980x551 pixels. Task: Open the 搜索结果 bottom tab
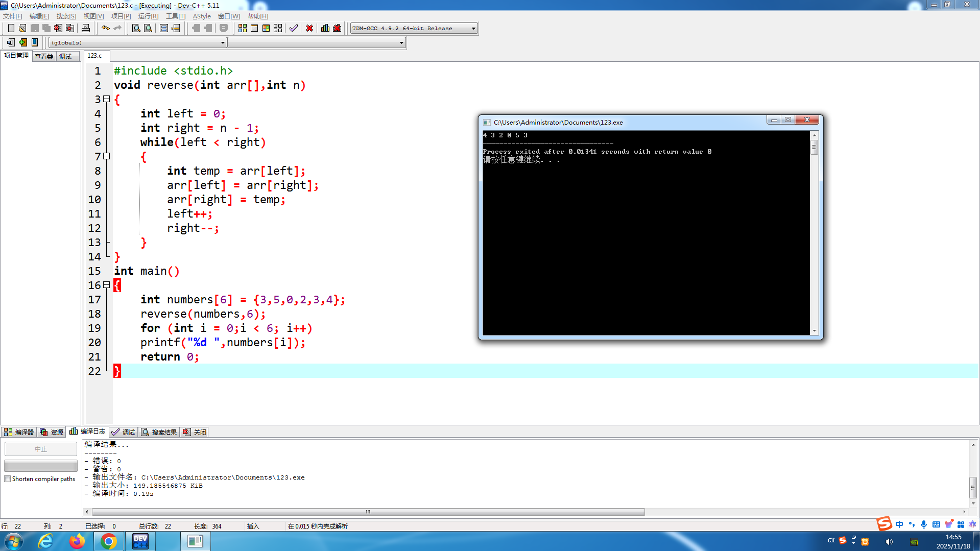coord(159,432)
